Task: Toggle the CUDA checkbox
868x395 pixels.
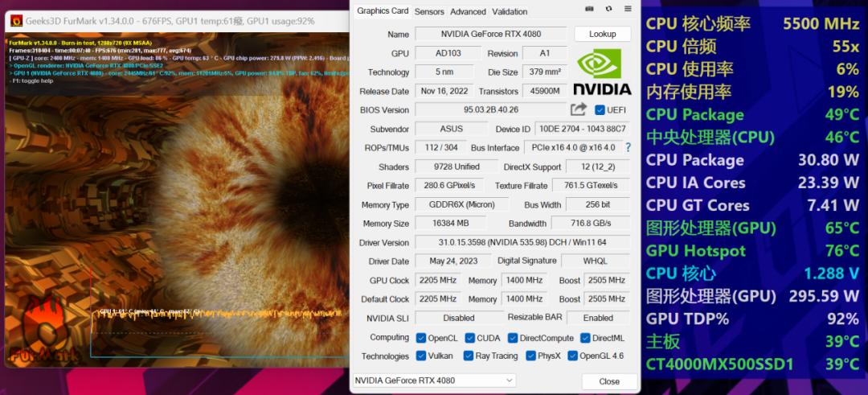Action: click(x=470, y=337)
